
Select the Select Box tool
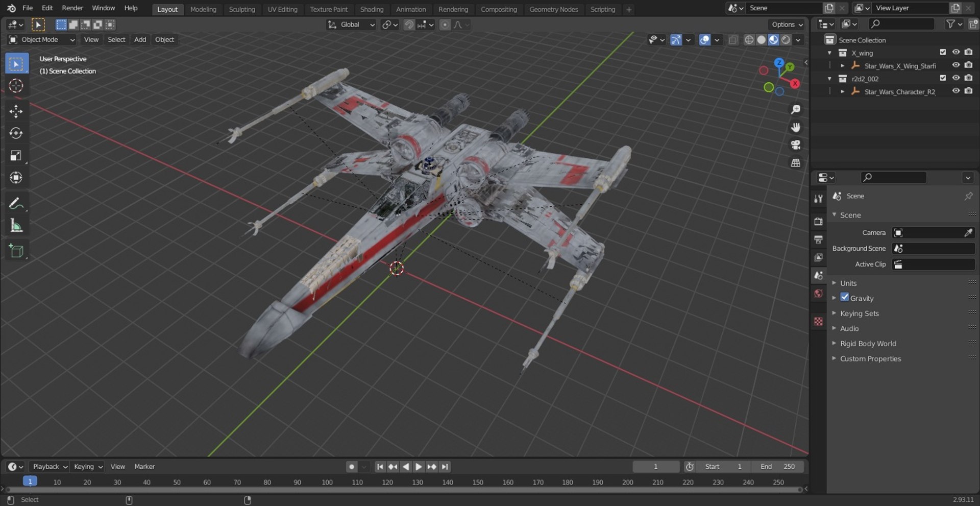pos(16,64)
